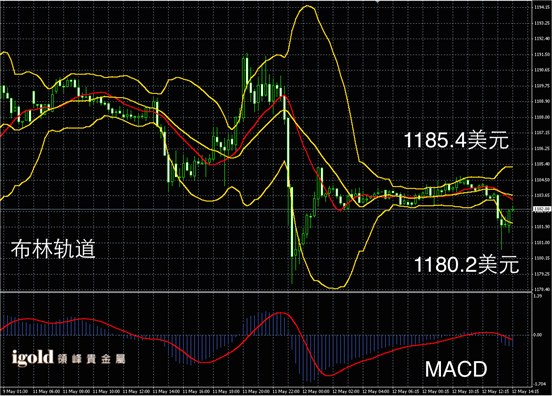Click the 領峰貴金屬 brand text
Screen dimensions: 552x396
click(x=91, y=359)
